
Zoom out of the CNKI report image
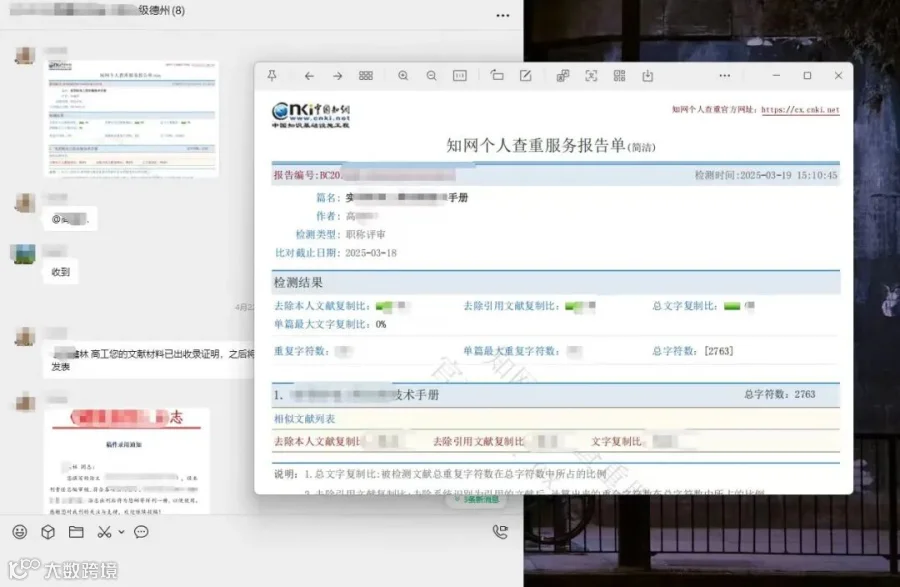click(x=431, y=76)
